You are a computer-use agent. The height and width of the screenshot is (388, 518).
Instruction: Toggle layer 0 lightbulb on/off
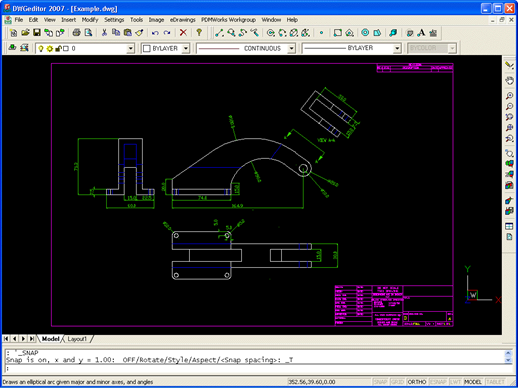tap(41, 49)
